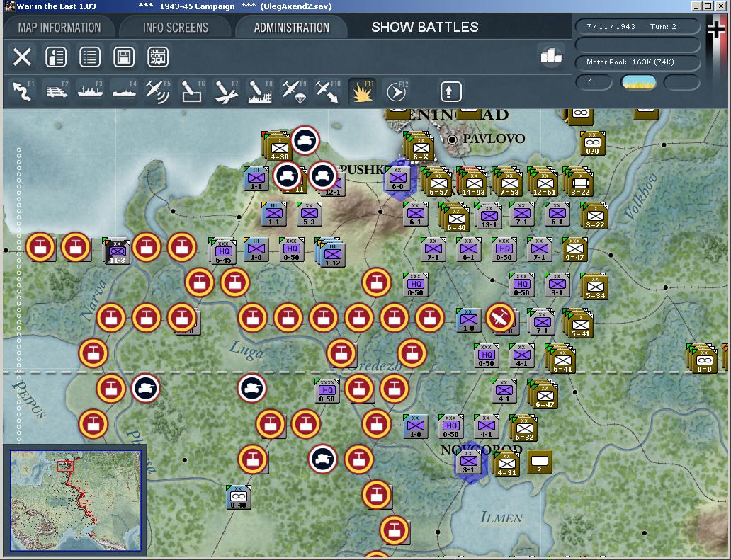
Task: Select the air battle marker with plane symbol
Action: coord(500,318)
